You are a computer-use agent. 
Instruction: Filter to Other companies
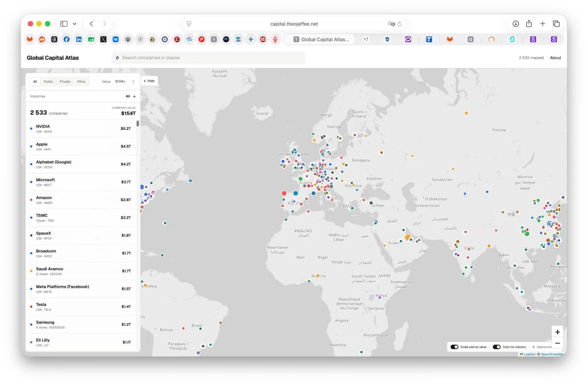point(81,82)
